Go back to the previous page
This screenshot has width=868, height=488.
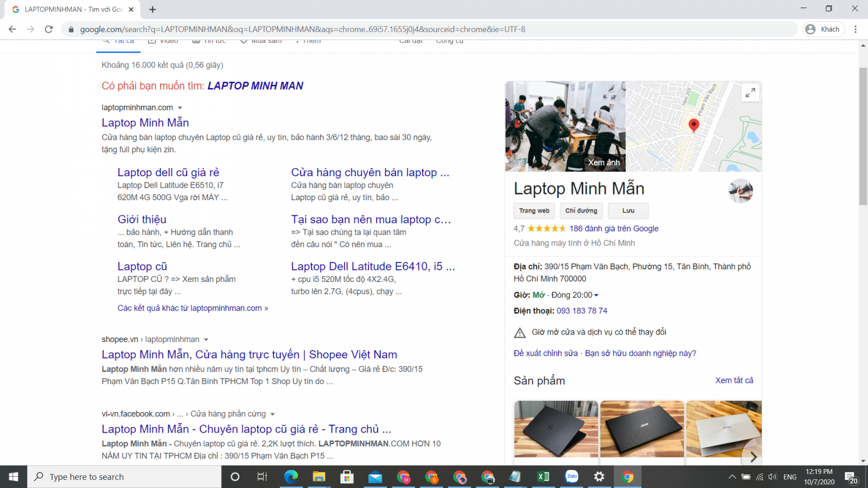tap(12, 29)
